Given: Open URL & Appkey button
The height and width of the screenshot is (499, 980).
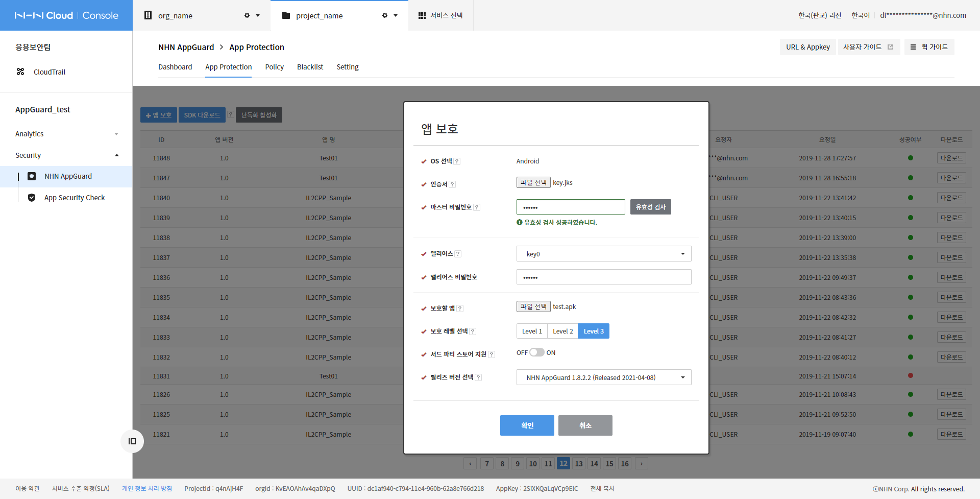Looking at the screenshot, I should click(808, 47).
